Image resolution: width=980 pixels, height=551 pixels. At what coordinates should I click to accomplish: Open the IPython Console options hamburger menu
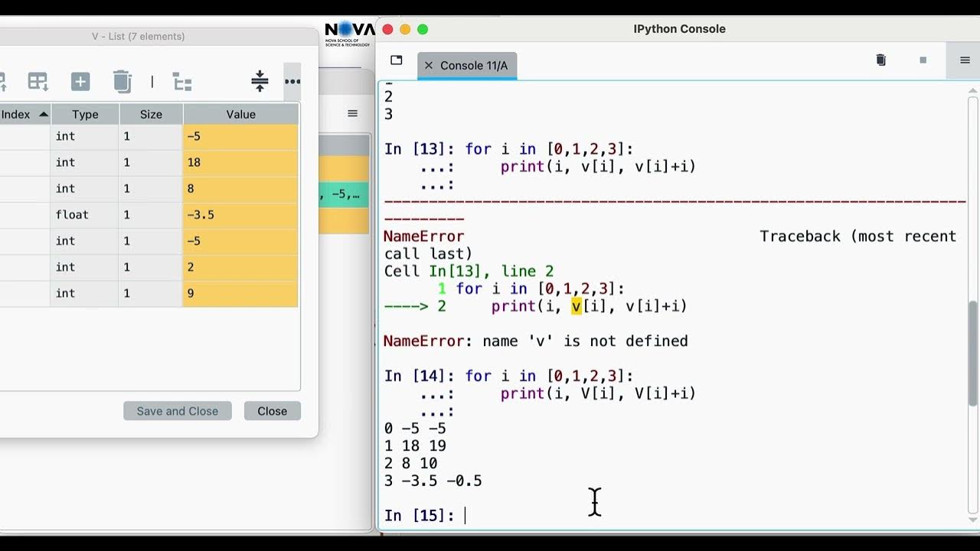(x=965, y=60)
